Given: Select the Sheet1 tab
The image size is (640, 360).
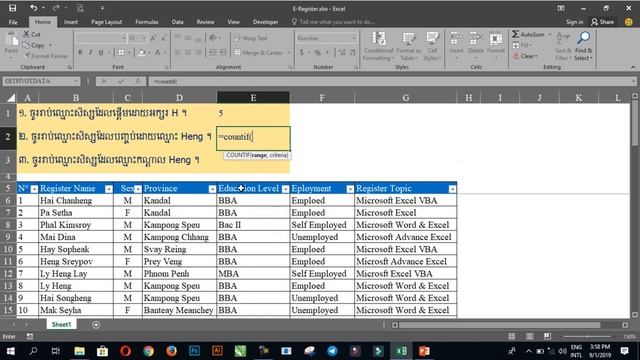Looking at the screenshot, I should click(x=61, y=325).
